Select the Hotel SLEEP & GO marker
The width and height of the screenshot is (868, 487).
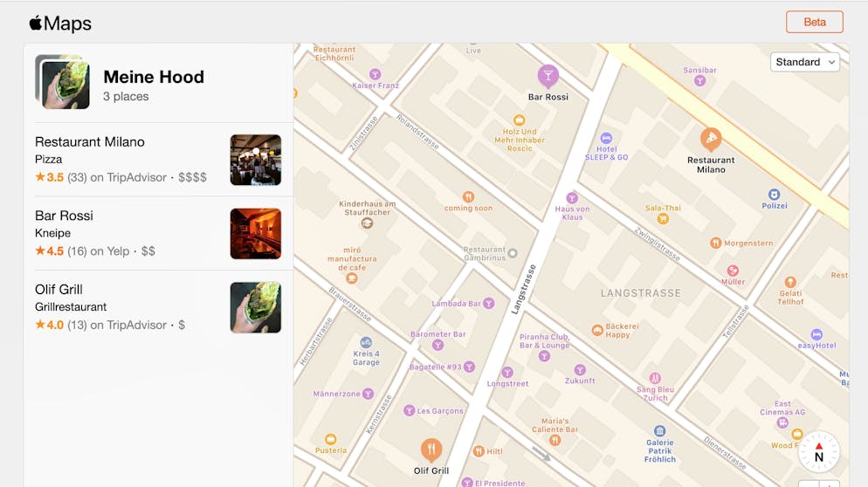[606, 138]
